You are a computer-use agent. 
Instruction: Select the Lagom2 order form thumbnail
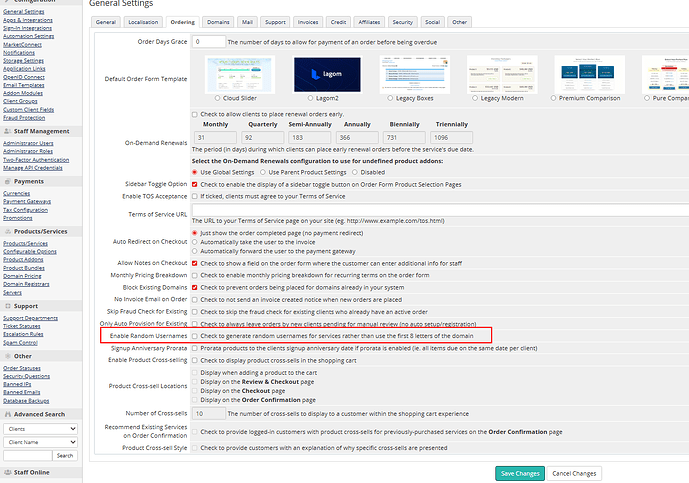(297, 74)
